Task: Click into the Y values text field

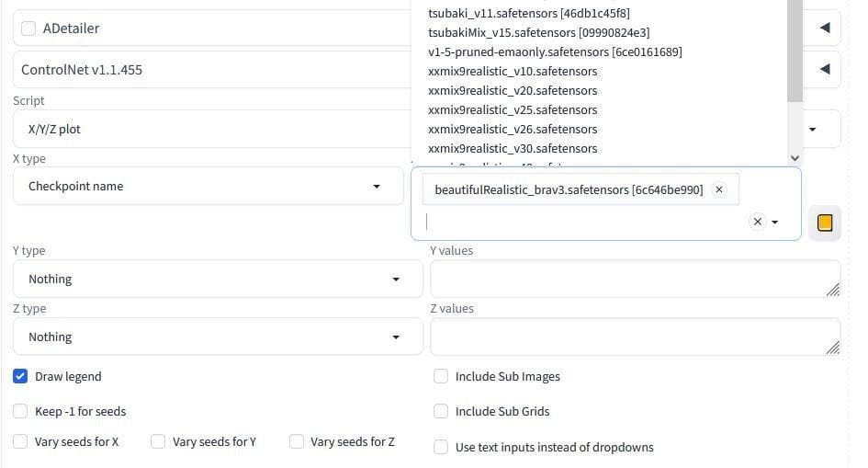Action: tap(634, 279)
